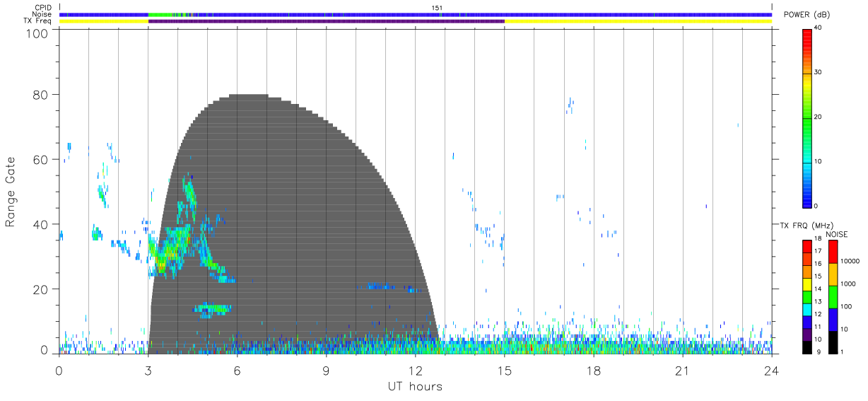Click the Range Gate axis title
The width and height of the screenshot is (868, 401).
point(11,192)
